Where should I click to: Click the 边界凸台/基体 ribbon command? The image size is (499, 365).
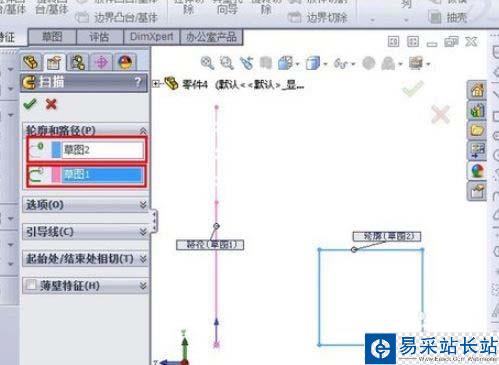(x=116, y=17)
